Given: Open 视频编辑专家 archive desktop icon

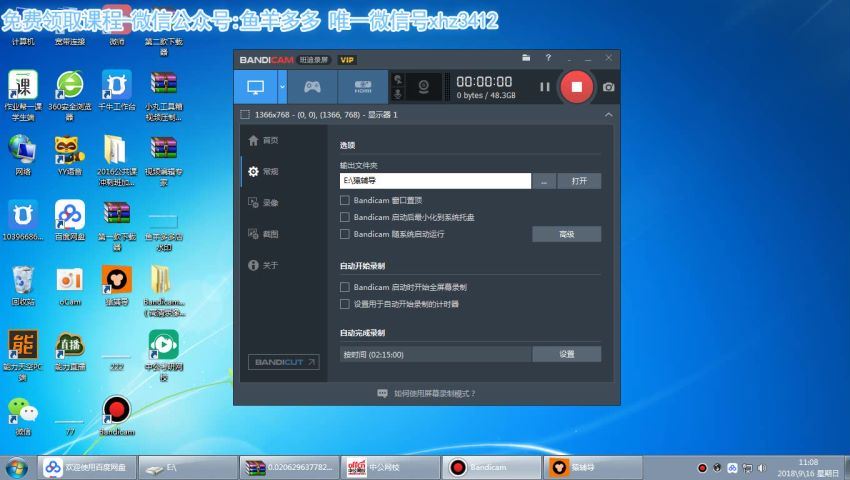Looking at the screenshot, I should coord(164,161).
